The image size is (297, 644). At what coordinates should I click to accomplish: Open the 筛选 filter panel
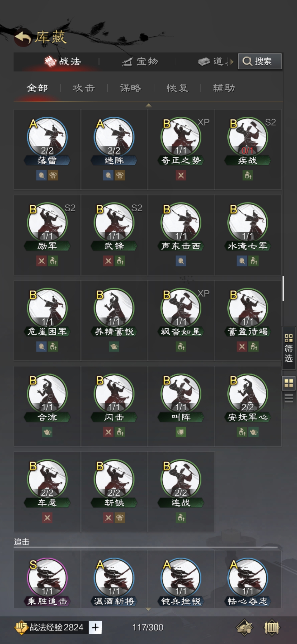(288, 348)
